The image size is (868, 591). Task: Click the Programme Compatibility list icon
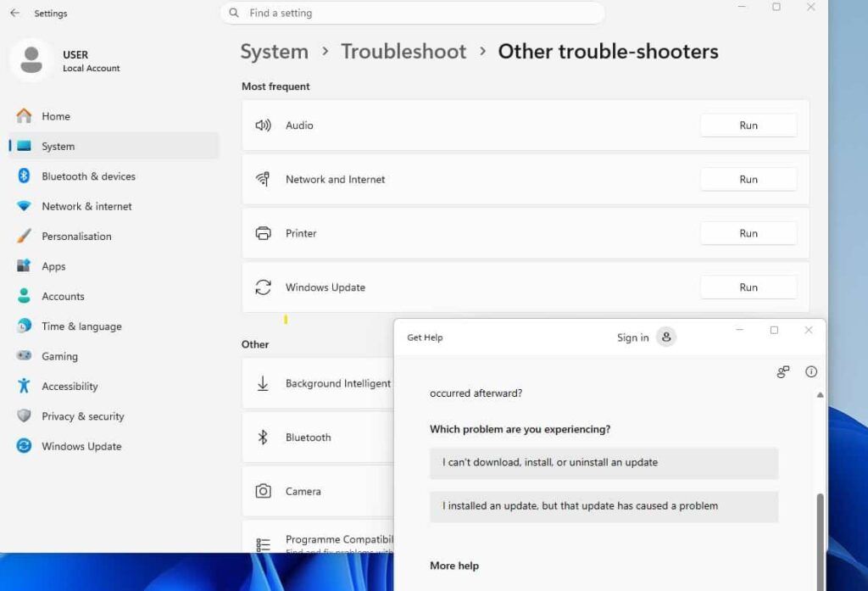[x=263, y=545]
